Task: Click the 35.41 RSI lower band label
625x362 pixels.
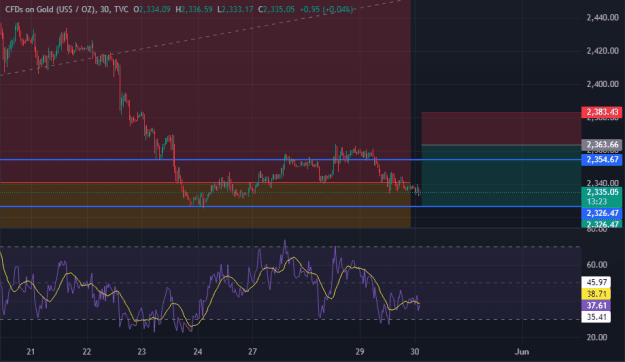Action: [596, 317]
